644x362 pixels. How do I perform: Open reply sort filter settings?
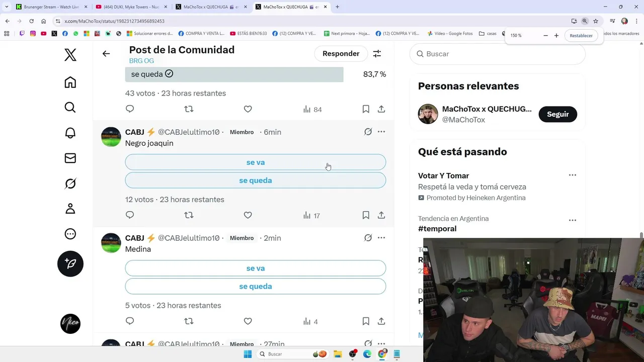point(377,54)
